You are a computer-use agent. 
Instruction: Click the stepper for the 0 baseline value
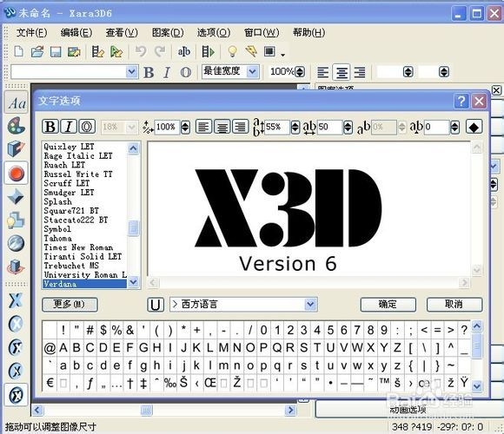tap(454, 127)
